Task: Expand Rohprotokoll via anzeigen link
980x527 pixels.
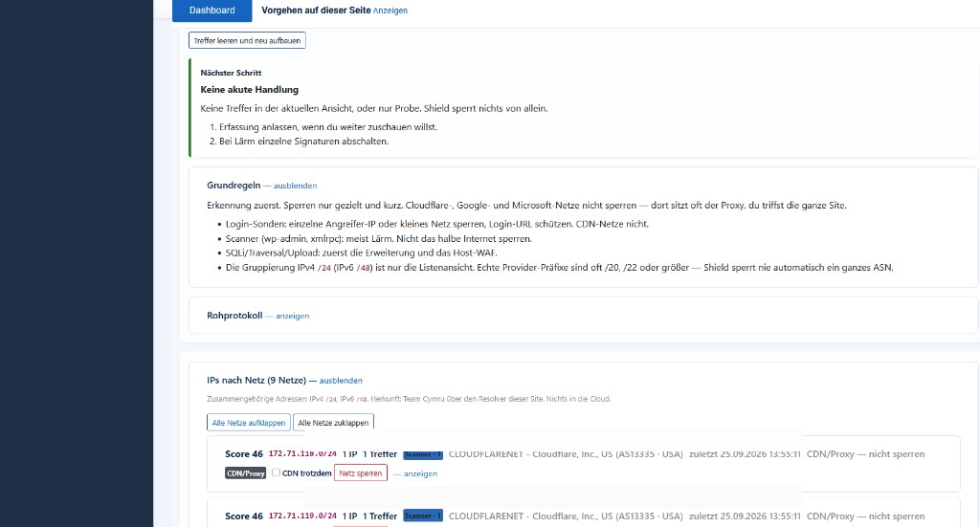Action: click(x=293, y=316)
